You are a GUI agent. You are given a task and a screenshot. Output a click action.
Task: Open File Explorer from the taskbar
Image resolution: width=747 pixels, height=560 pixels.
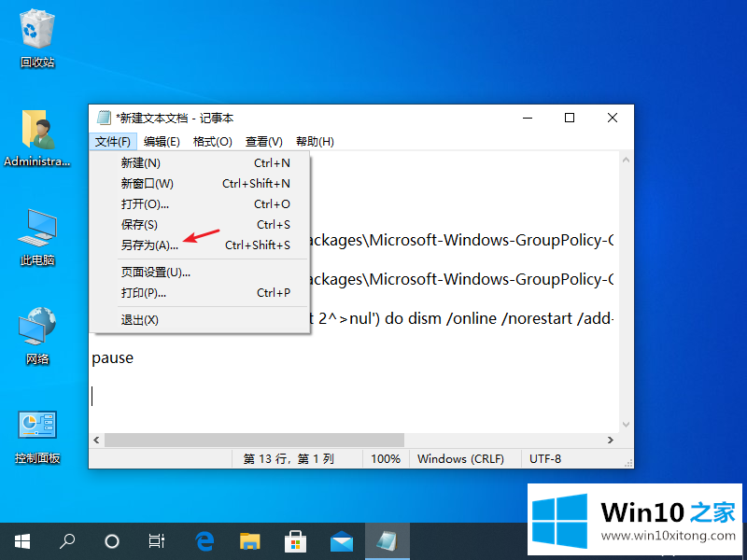(249, 540)
